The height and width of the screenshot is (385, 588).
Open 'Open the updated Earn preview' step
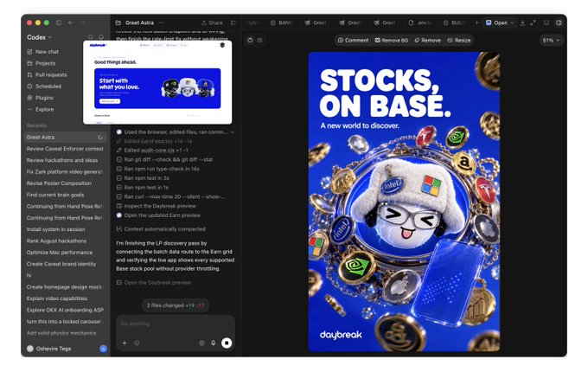pyautogui.click(x=158, y=215)
